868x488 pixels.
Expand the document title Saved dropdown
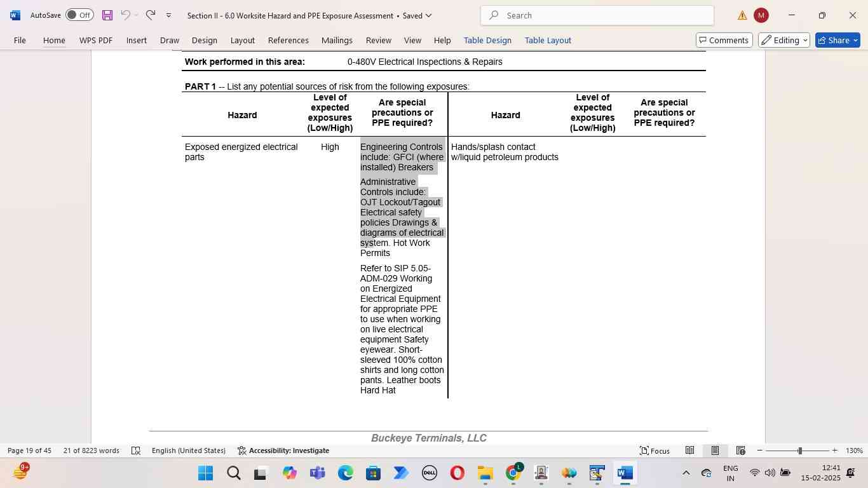(428, 15)
